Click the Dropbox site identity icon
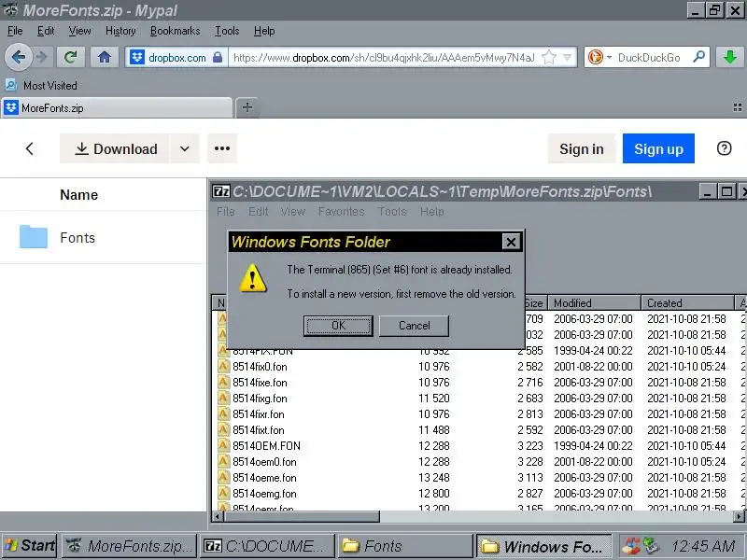747x560 pixels. [x=137, y=58]
